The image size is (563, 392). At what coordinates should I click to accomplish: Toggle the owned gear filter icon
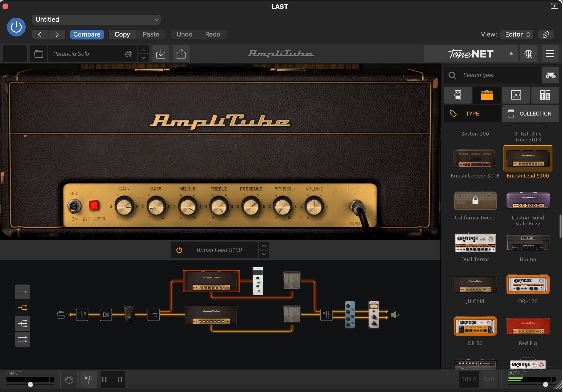tap(551, 75)
